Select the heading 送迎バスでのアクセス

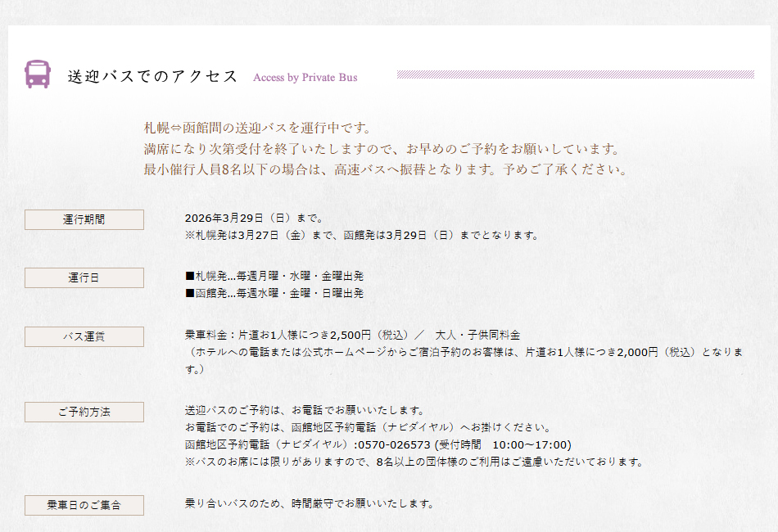click(153, 76)
